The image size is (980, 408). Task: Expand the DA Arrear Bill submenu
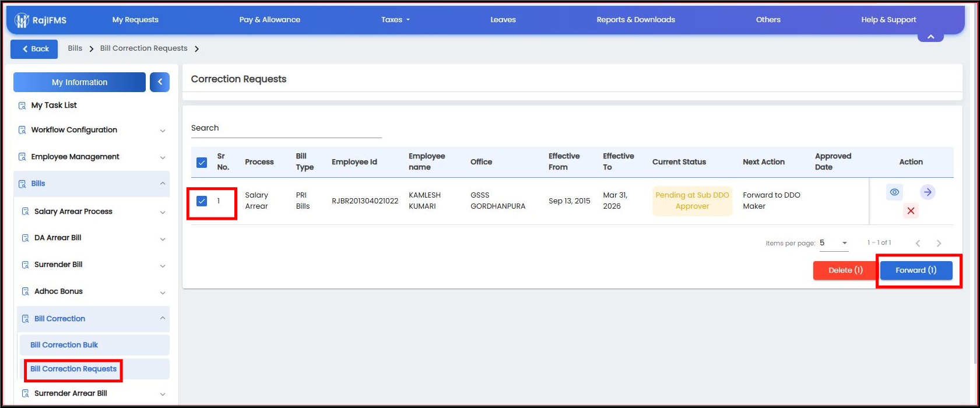coord(163,238)
